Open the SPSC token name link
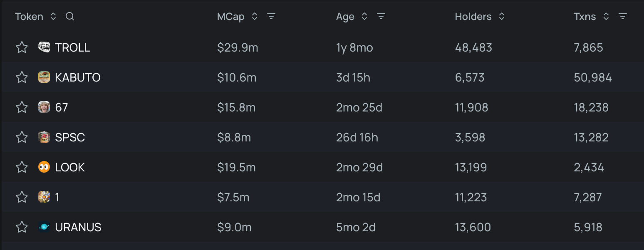Screen dimensions: 644x250 70,137
